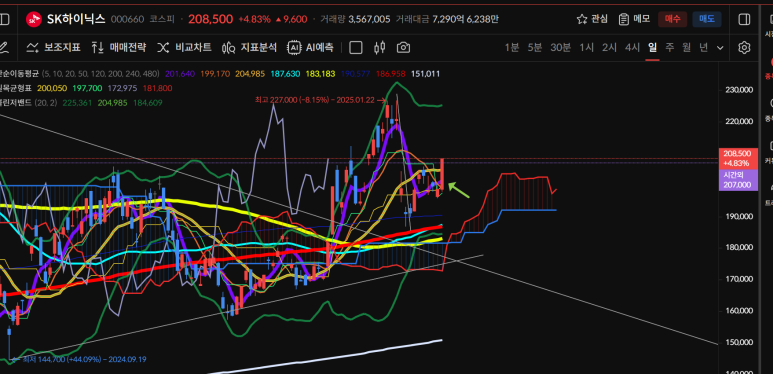Click the 230,000 price axis label
The height and width of the screenshot is (374, 773).
(738, 90)
